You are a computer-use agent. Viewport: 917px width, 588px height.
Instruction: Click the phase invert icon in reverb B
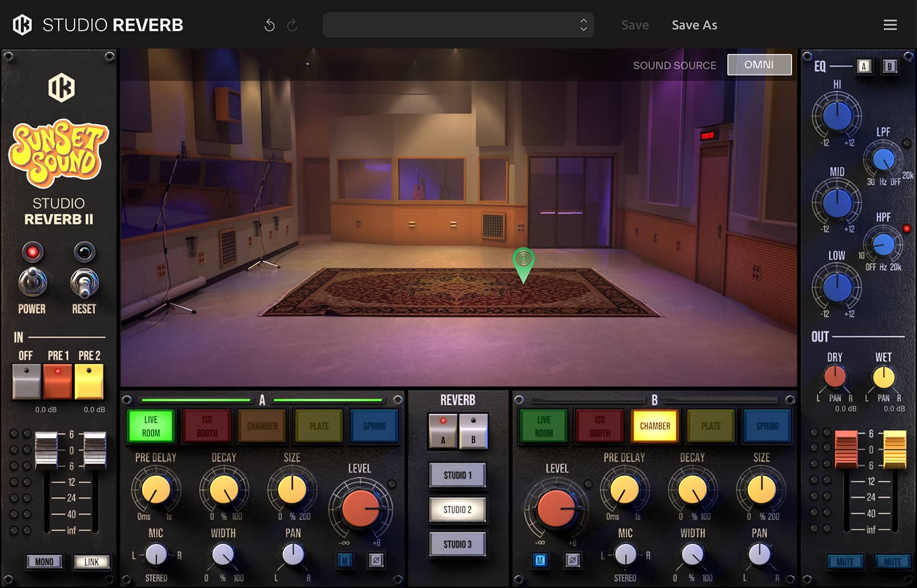(x=572, y=561)
